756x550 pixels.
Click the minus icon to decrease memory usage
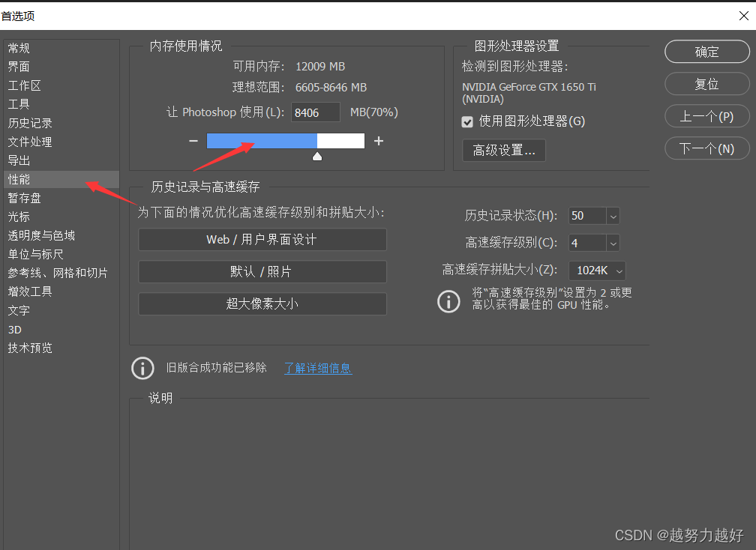pyautogui.click(x=193, y=141)
